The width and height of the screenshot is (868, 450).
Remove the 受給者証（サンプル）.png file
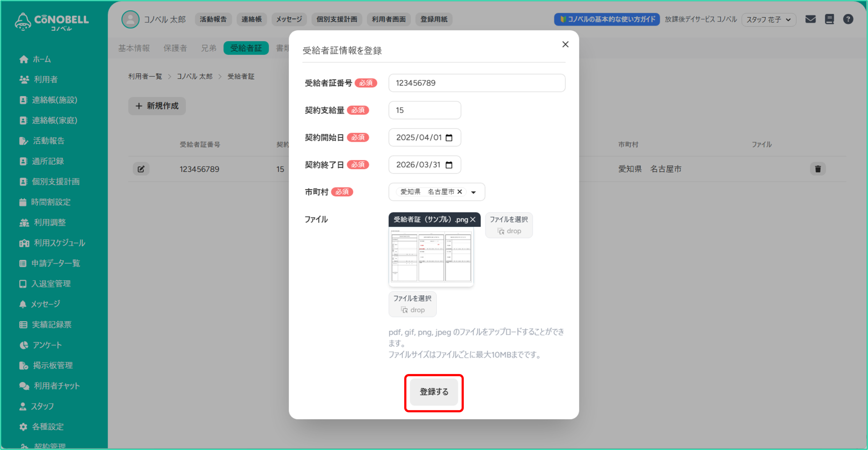473,220
